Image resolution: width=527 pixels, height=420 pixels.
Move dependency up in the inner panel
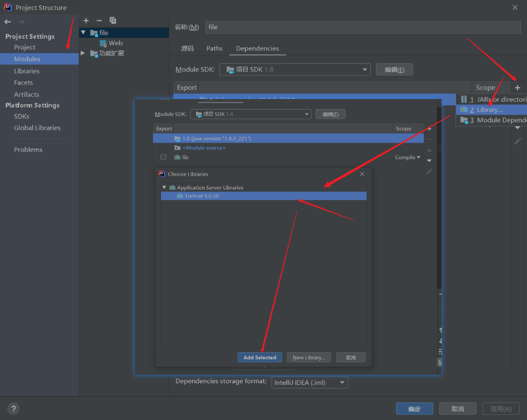(x=429, y=151)
